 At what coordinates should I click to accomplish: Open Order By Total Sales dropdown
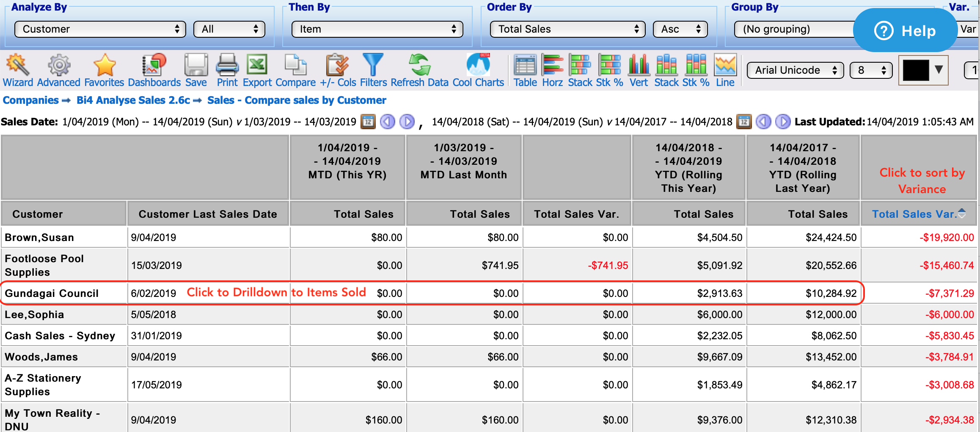tap(568, 29)
